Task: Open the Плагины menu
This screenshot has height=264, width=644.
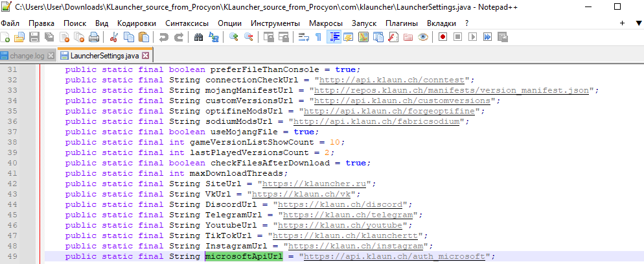Action: tap(402, 23)
